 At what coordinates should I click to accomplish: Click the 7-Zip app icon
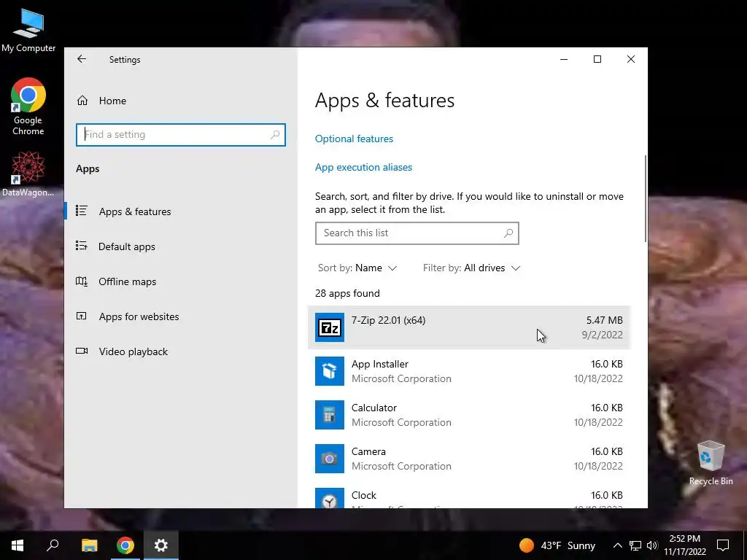click(329, 327)
